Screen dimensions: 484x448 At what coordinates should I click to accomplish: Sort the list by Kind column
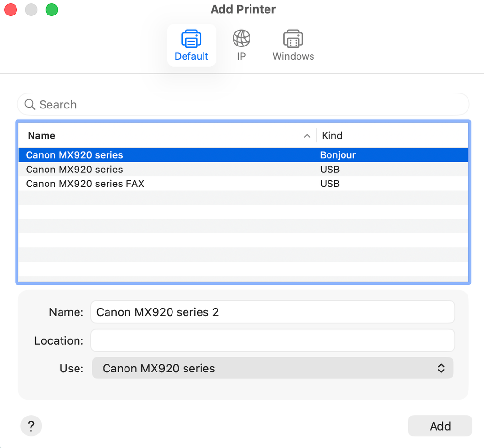[332, 136]
